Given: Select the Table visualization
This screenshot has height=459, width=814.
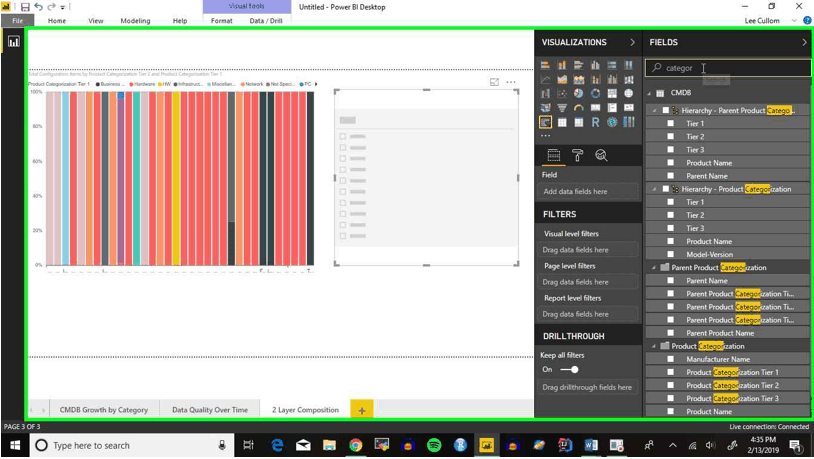Looking at the screenshot, I should point(562,122).
